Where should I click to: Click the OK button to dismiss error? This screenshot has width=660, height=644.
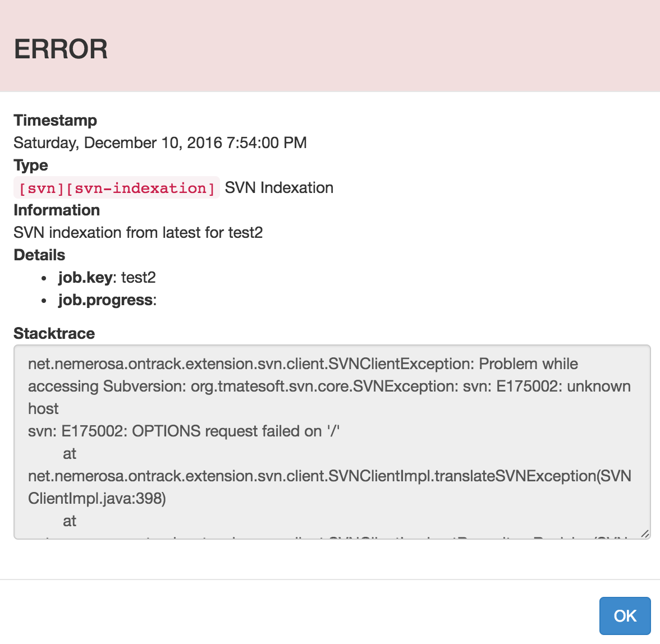pos(625,615)
